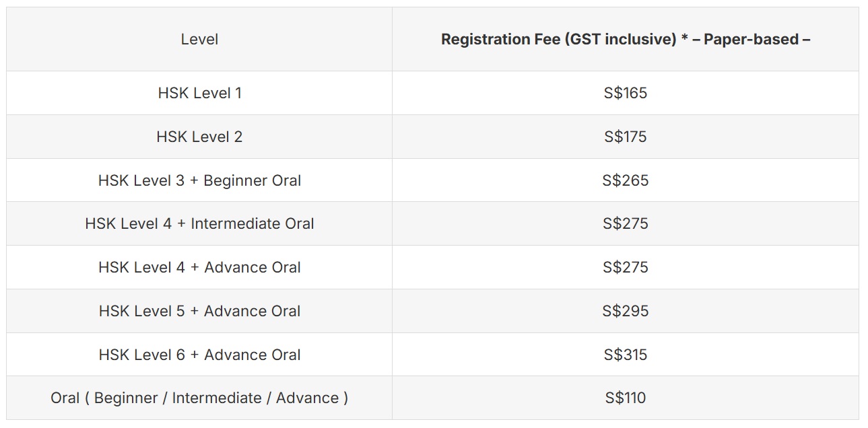Click "HSK Level 4 + Advance Oral" cell
The height and width of the screenshot is (428, 868).
pyautogui.click(x=199, y=268)
